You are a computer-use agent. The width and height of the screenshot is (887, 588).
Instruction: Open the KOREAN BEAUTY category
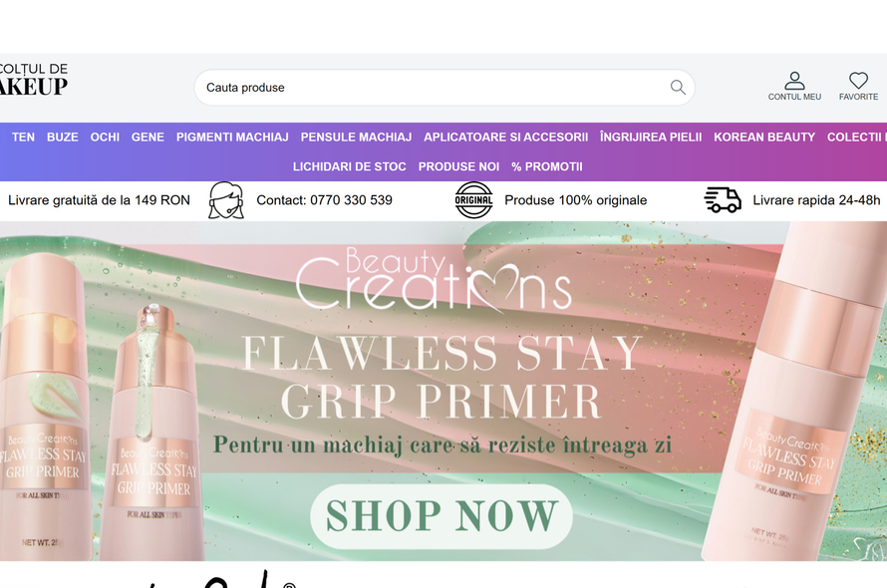[764, 137]
